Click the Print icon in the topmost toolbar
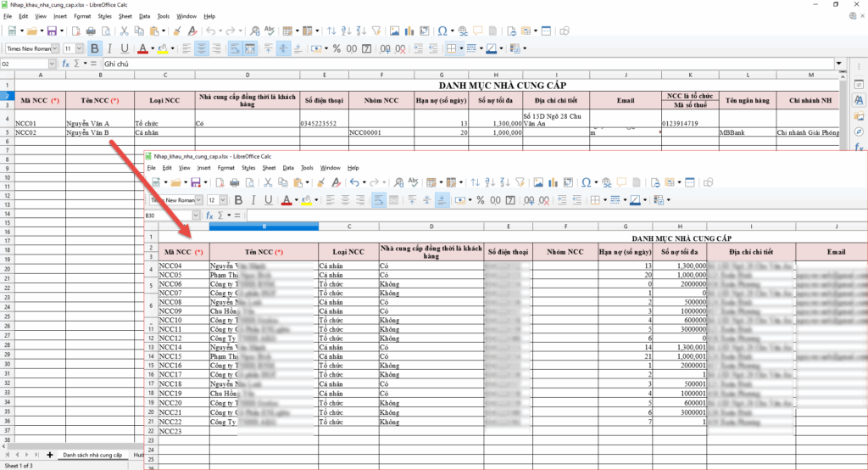This screenshot has height=470, width=868. (91, 31)
